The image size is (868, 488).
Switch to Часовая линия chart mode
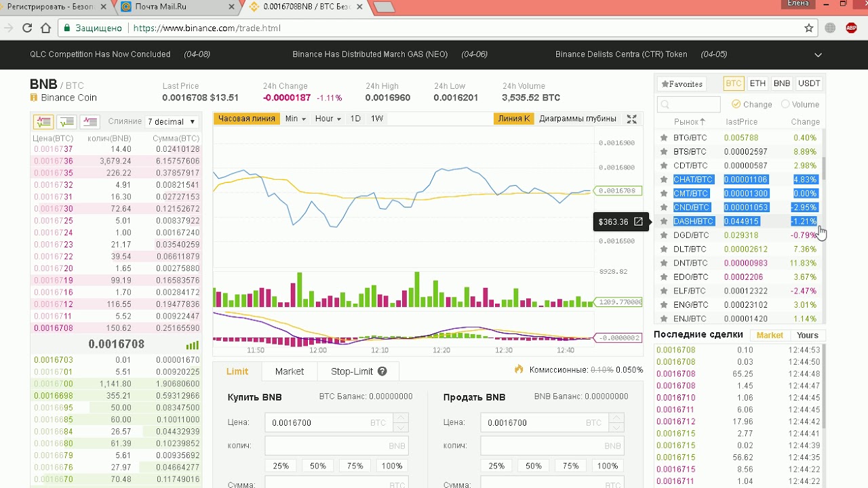(x=246, y=119)
